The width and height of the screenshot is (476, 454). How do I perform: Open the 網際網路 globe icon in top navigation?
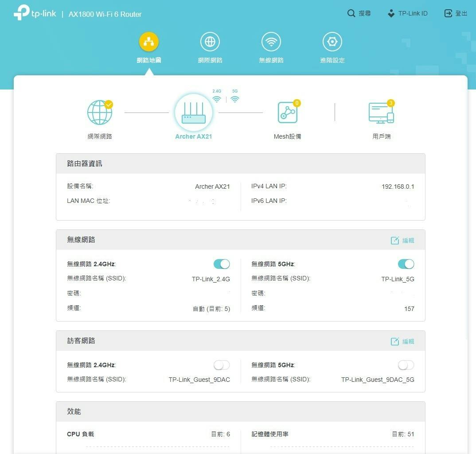point(210,42)
